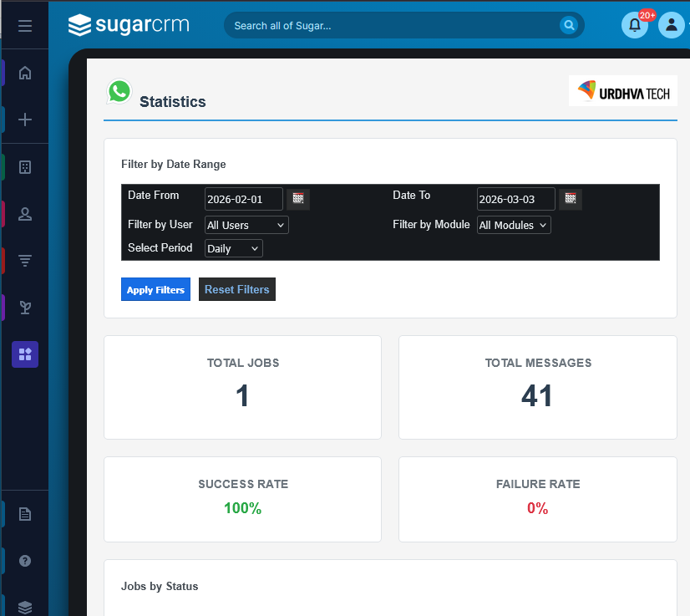The width and height of the screenshot is (690, 616).
Task: Select the highlighted dashboard tiles sidebar icon
Action: click(25, 354)
